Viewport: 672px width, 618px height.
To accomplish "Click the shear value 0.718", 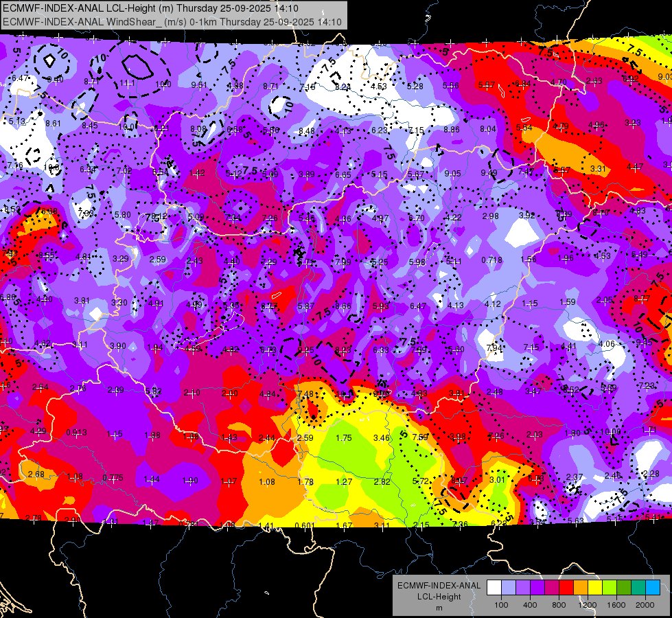I will (491, 260).
